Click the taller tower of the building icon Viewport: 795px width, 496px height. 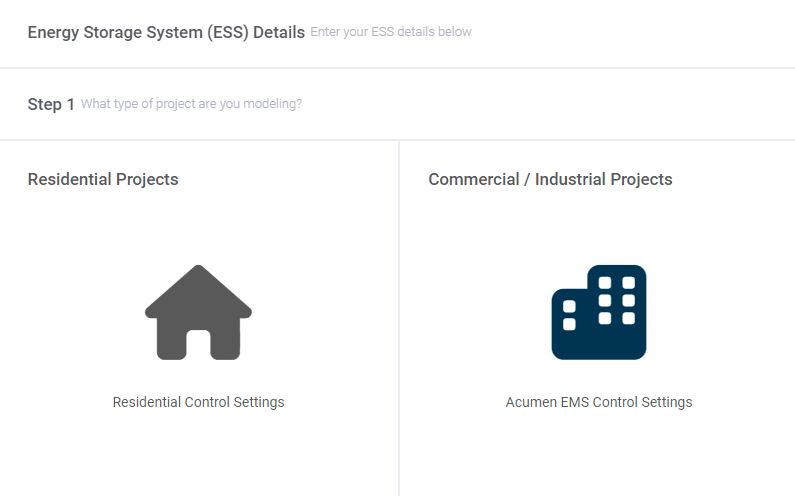pyautogui.click(x=617, y=312)
